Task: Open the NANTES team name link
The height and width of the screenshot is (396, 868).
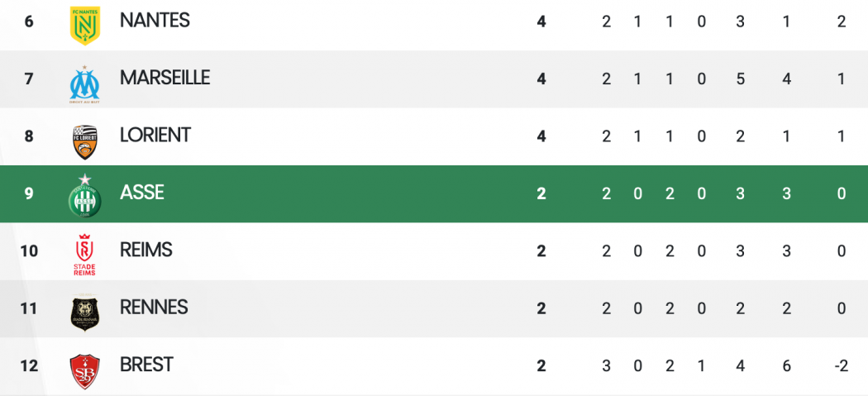Action: pos(155,20)
